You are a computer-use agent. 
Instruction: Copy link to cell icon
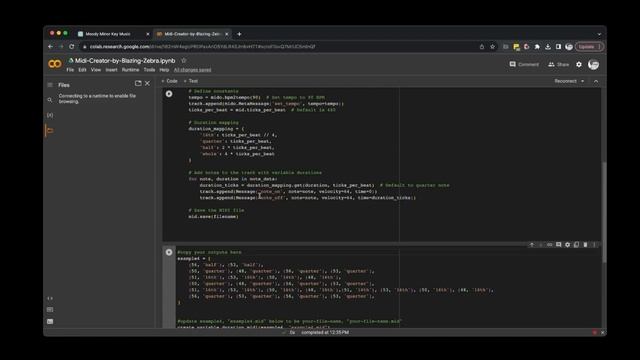tap(549, 245)
